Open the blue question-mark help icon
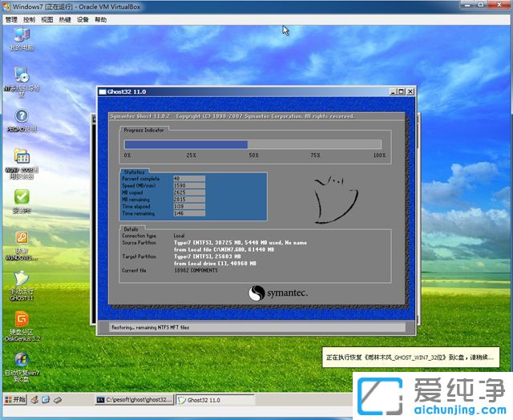 click(x=22, y=120)
